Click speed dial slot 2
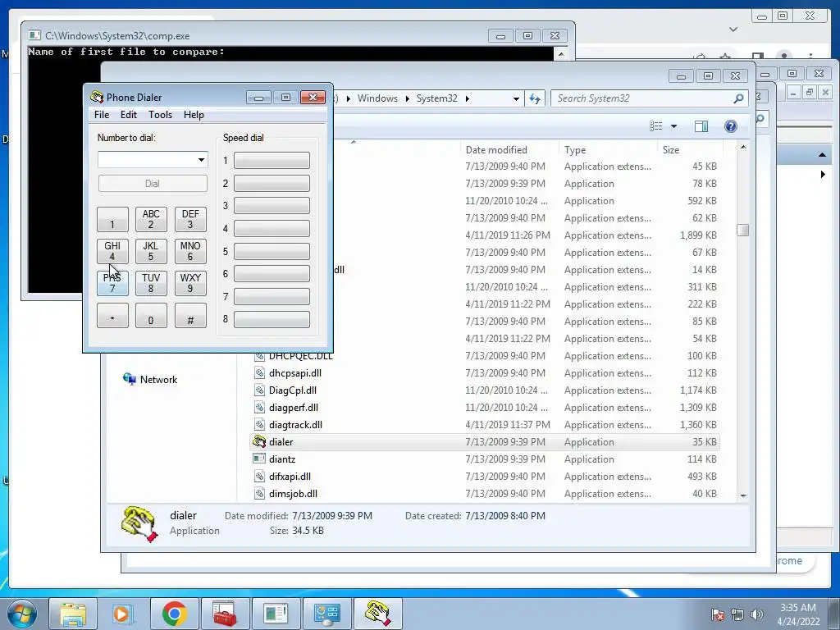 [x=272, y=183]
